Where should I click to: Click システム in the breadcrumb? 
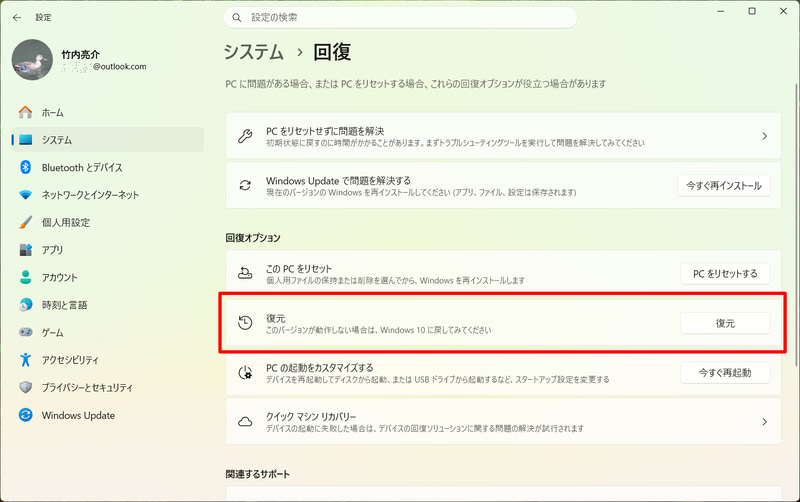click(254, 53)
